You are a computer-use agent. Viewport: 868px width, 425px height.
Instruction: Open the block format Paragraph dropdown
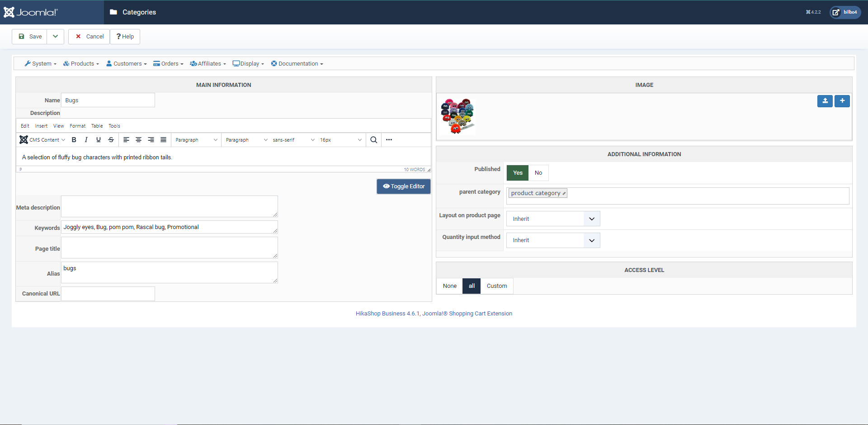point(197,140)
